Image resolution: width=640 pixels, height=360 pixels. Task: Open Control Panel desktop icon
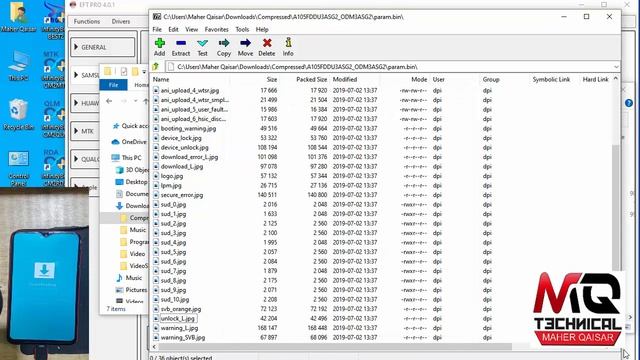(18, 168)
